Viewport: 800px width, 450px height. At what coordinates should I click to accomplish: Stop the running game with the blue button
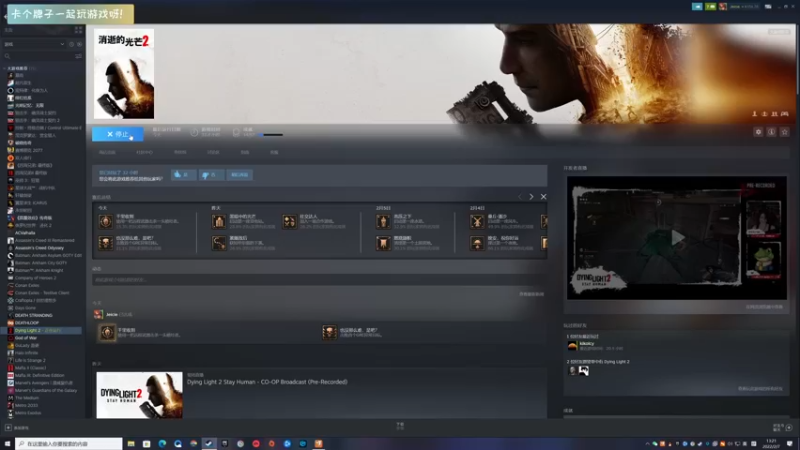pos(117,134)
